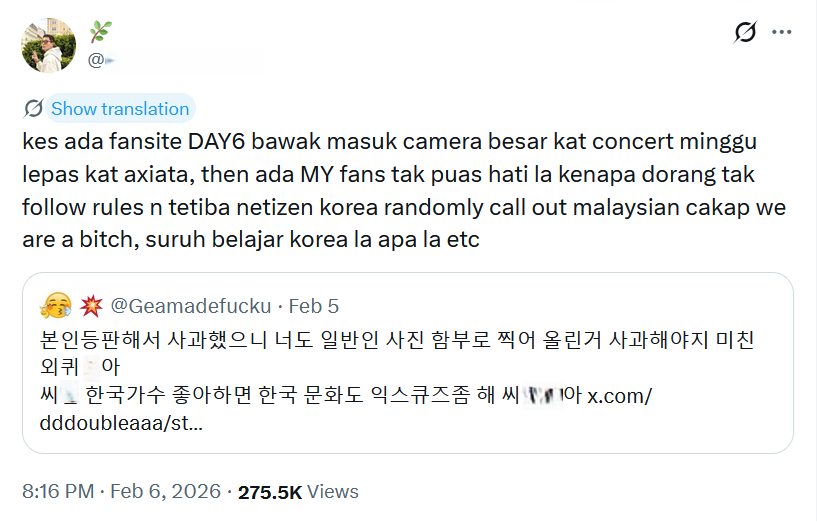Click the 'Views' label
This screenshot has width=817, height=523.
click(333, 492)
